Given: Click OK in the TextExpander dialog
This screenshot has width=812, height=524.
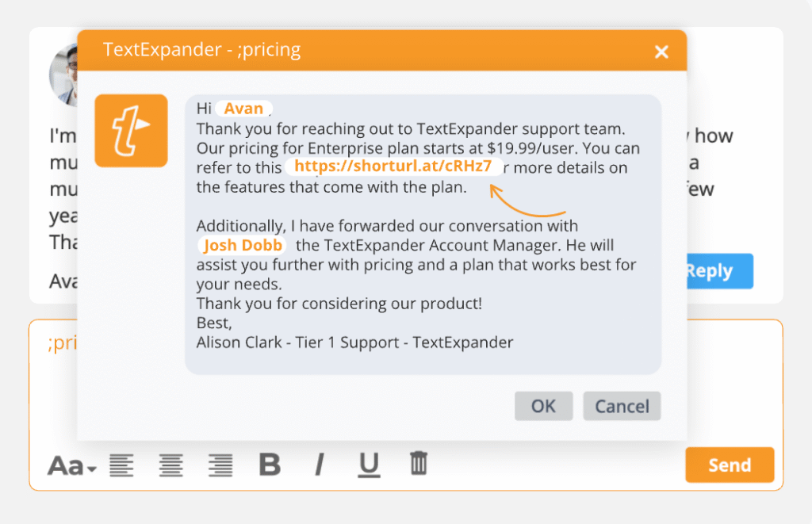Looking at the screenshot, I should (x=543, y=406).
